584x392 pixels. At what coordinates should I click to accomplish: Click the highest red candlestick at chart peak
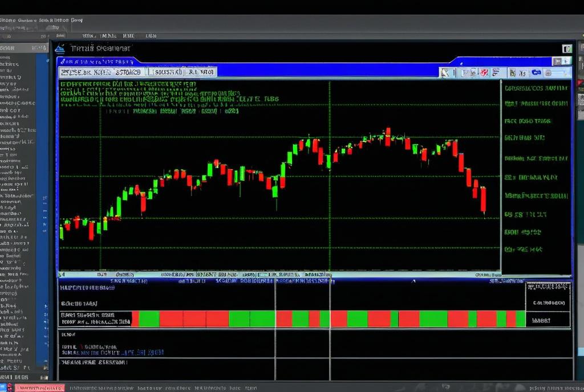pyautogui.click(x=388, y=136)
